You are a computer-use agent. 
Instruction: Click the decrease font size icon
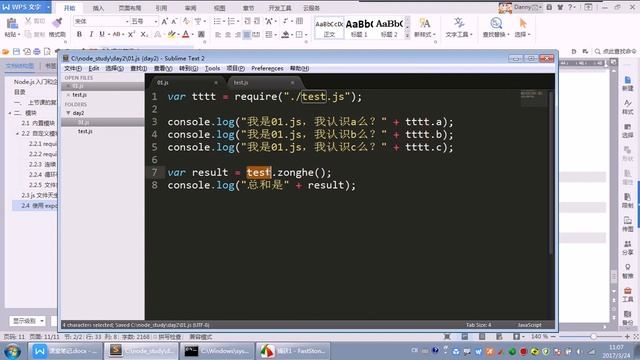click(x=174, y=22)
